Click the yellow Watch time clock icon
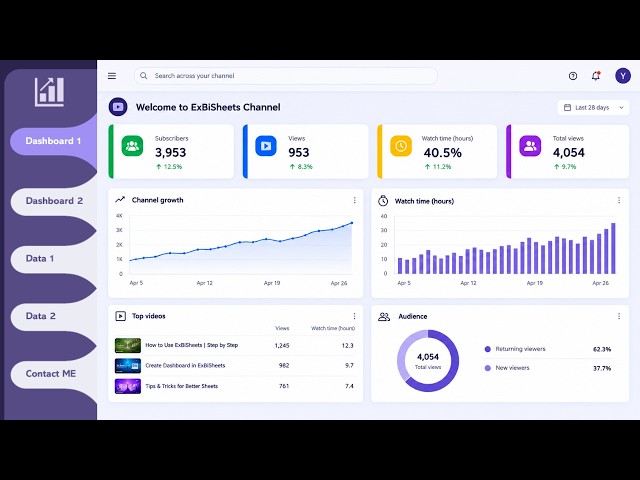 click(401, 146)
